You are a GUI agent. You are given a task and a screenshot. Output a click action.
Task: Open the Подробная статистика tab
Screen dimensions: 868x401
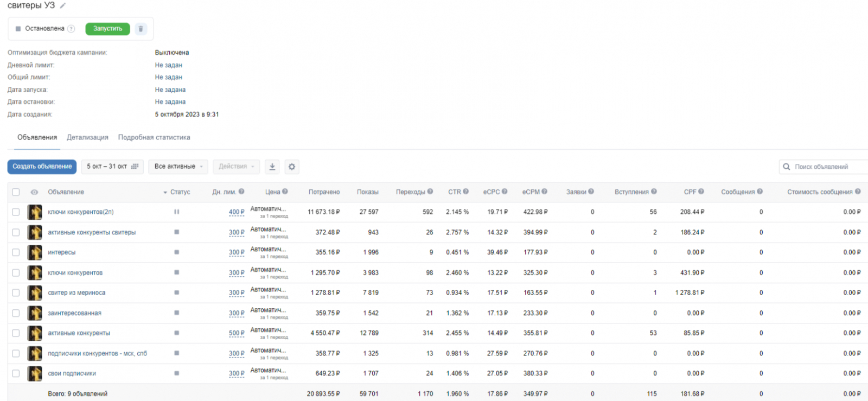pyautogui.click(x=154, y=137)
